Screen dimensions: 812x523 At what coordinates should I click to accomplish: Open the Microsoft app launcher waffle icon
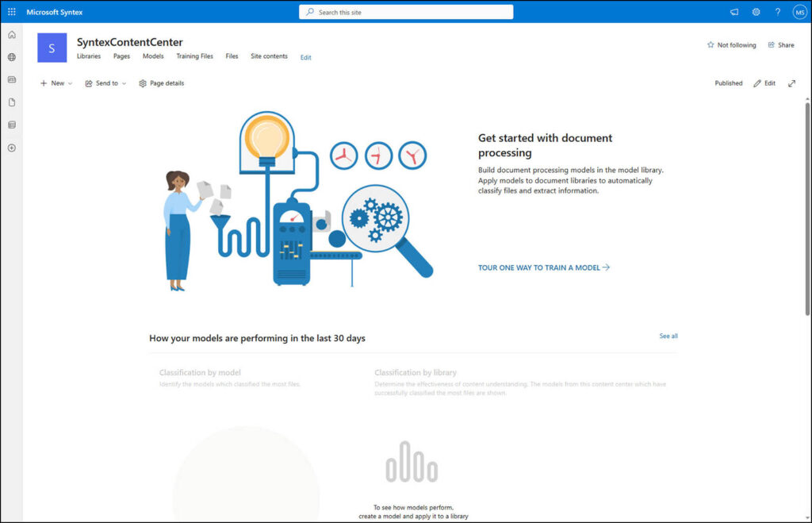click(10, 11)
